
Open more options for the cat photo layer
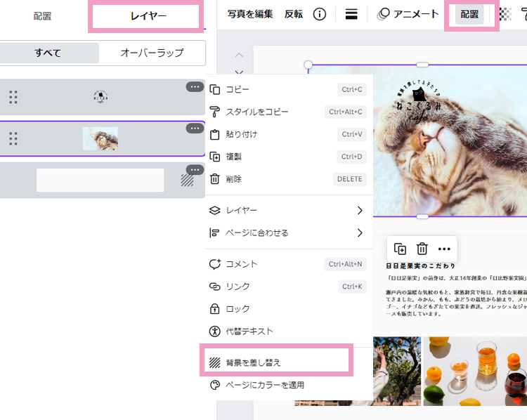pos(195,129)
